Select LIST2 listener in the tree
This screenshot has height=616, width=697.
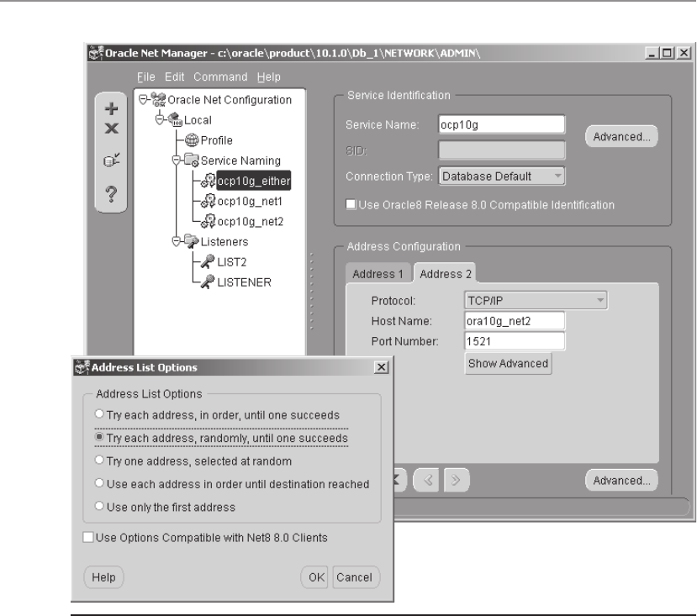click(x=232, y=262)
